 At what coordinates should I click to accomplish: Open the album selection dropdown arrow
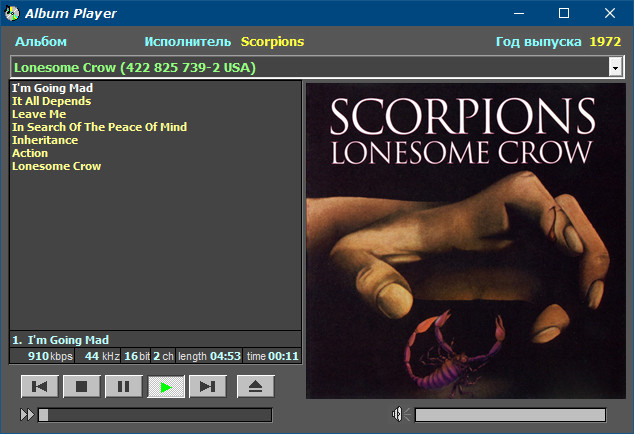615,67
